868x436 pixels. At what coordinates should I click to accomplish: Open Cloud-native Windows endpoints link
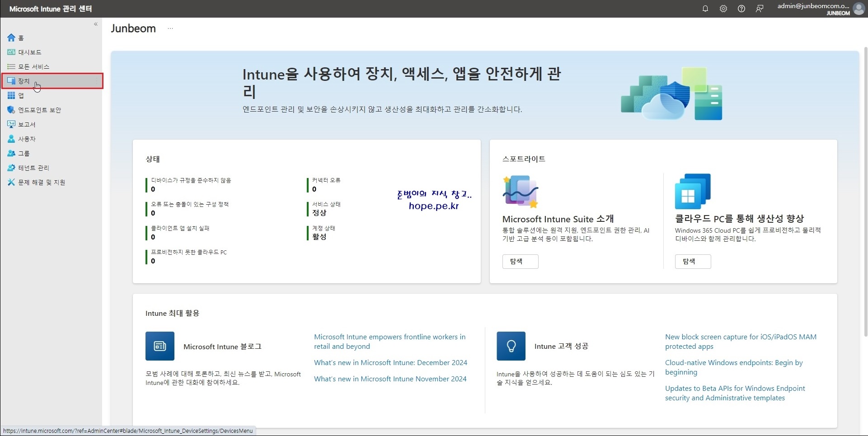pos(734,367)
